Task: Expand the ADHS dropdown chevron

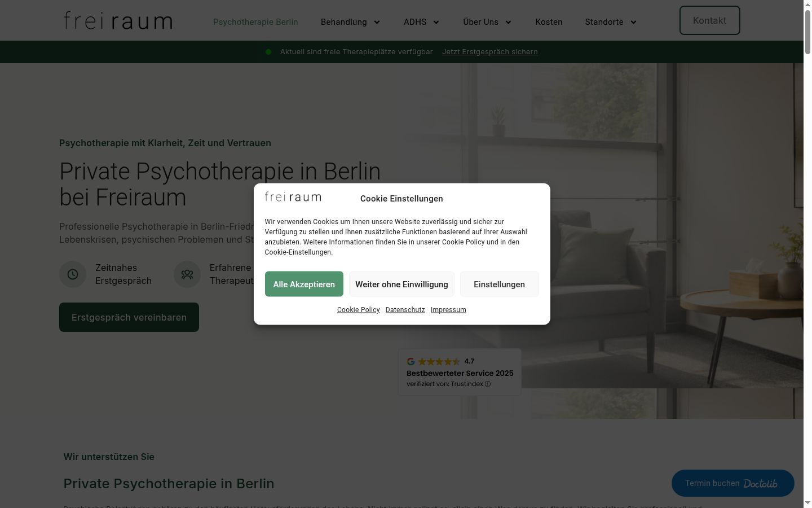Action: click(x=436, y=23)
